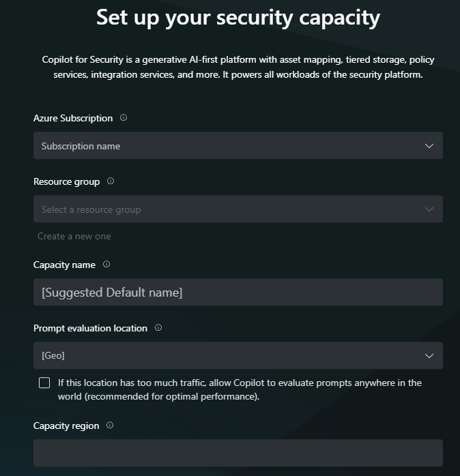Click the Prompt evaluation location label

tap(90, 328)
